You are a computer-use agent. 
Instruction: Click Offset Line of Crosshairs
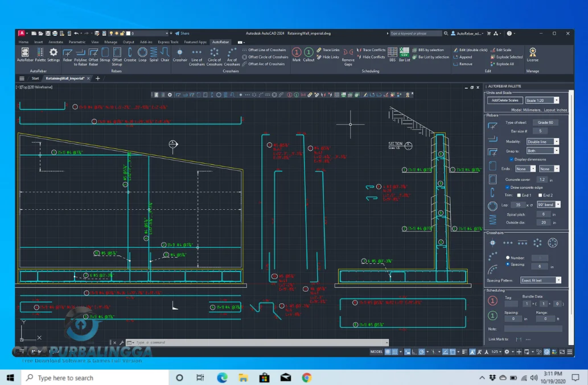coord(264,50)
